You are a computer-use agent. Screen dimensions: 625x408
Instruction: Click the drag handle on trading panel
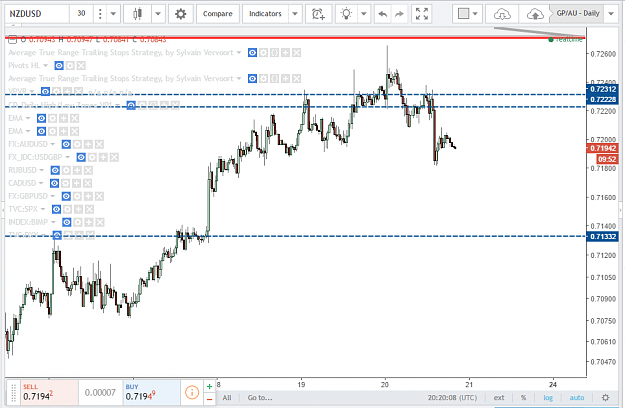[13, 393]
